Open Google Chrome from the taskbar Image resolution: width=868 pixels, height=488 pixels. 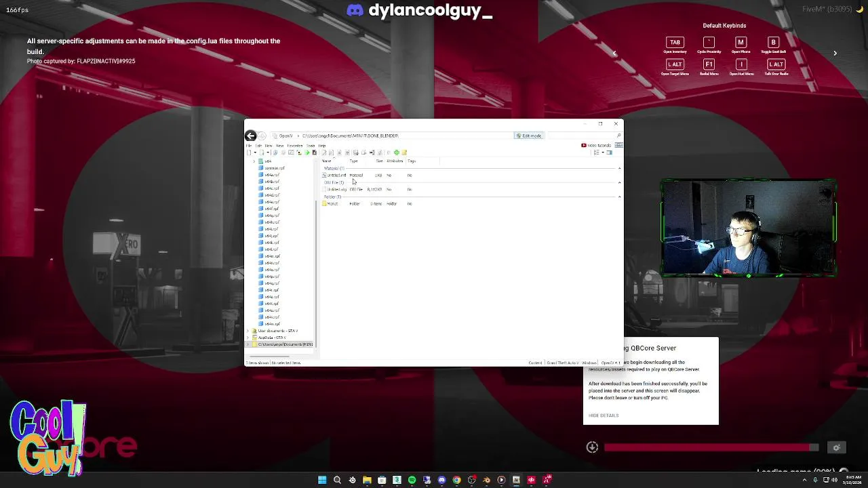point(456,480)
